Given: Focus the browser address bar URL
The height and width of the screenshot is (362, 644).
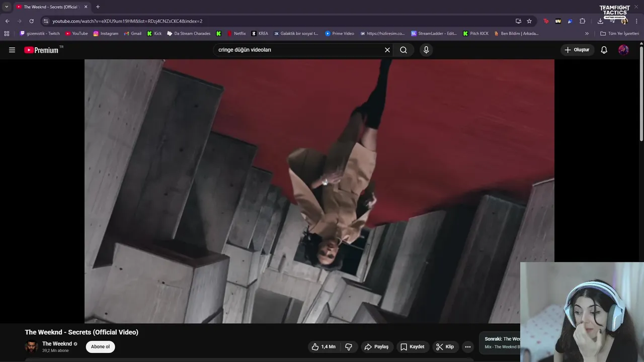Looking at the screenshot, I should coord(127,21).
